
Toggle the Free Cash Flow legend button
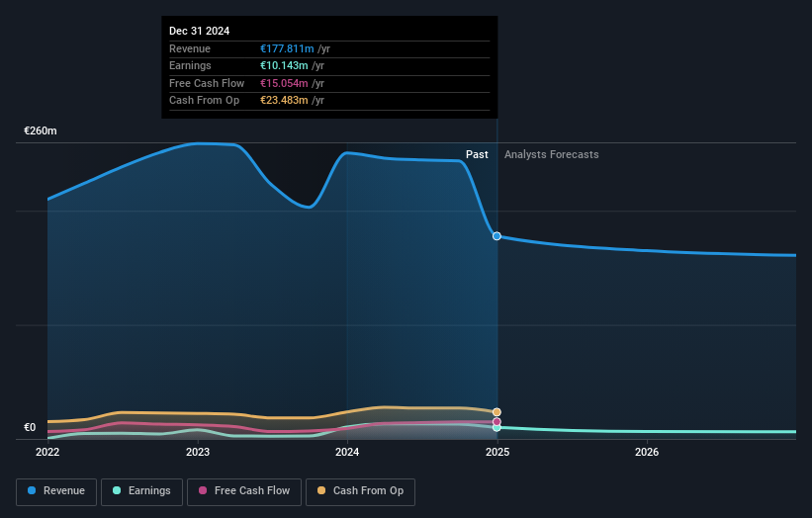[244, 491]
